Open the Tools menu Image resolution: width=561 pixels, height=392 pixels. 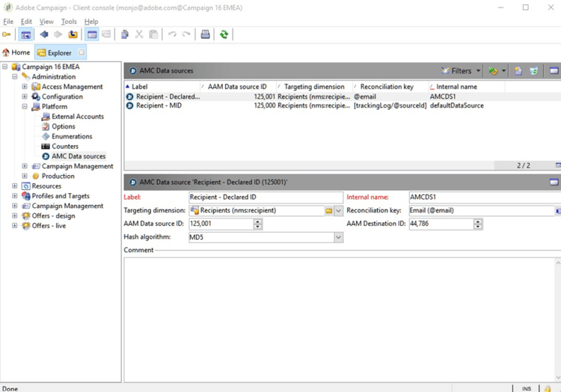click(x=69, y=22)
